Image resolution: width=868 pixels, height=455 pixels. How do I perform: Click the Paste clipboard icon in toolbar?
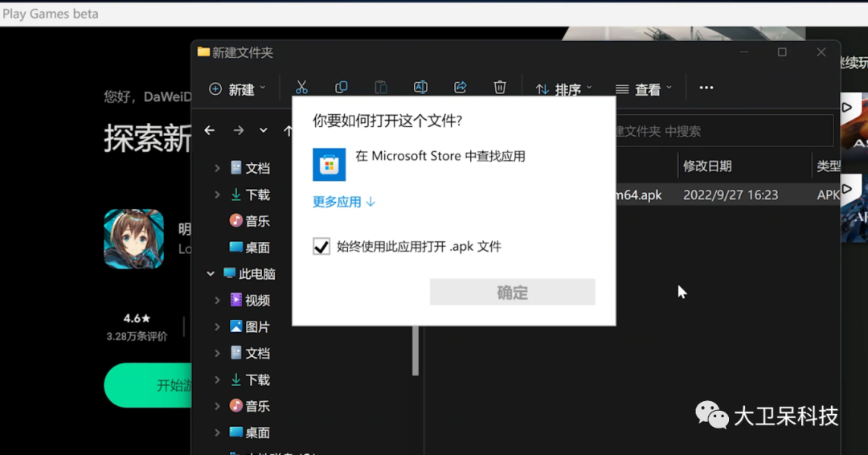click(x=381, y=88)
